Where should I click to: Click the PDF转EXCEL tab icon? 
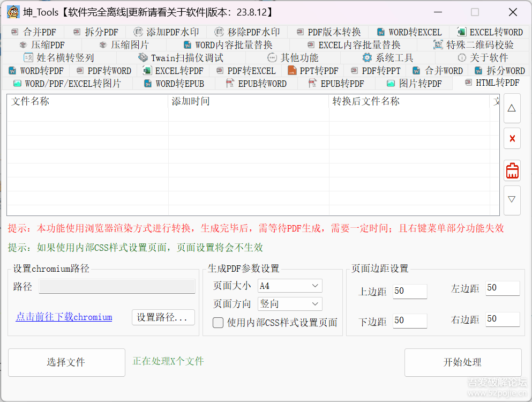[x=220, y=71]
